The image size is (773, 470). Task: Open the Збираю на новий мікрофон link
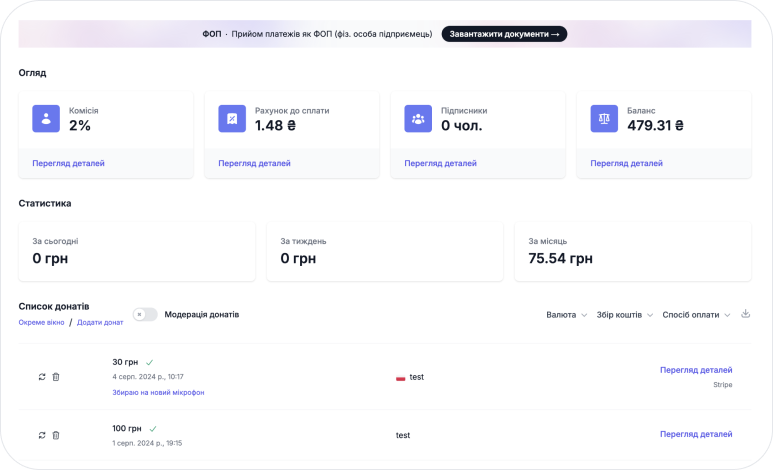tap(158, 393)
